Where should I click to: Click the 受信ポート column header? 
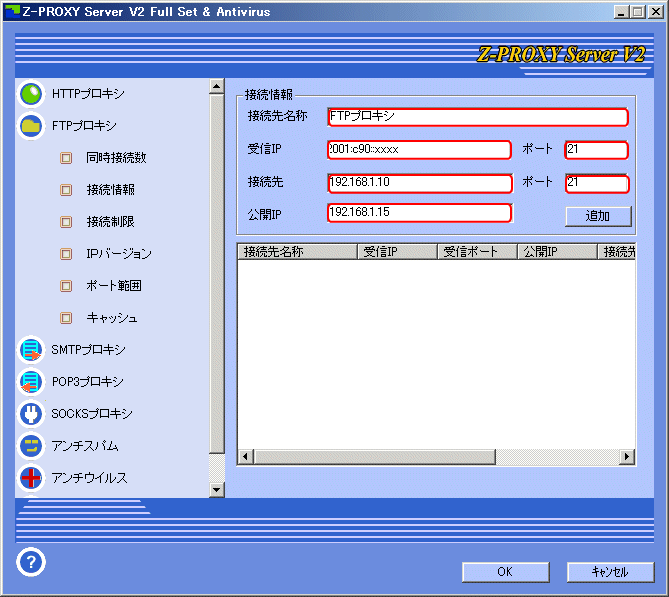tap(478, 252)
